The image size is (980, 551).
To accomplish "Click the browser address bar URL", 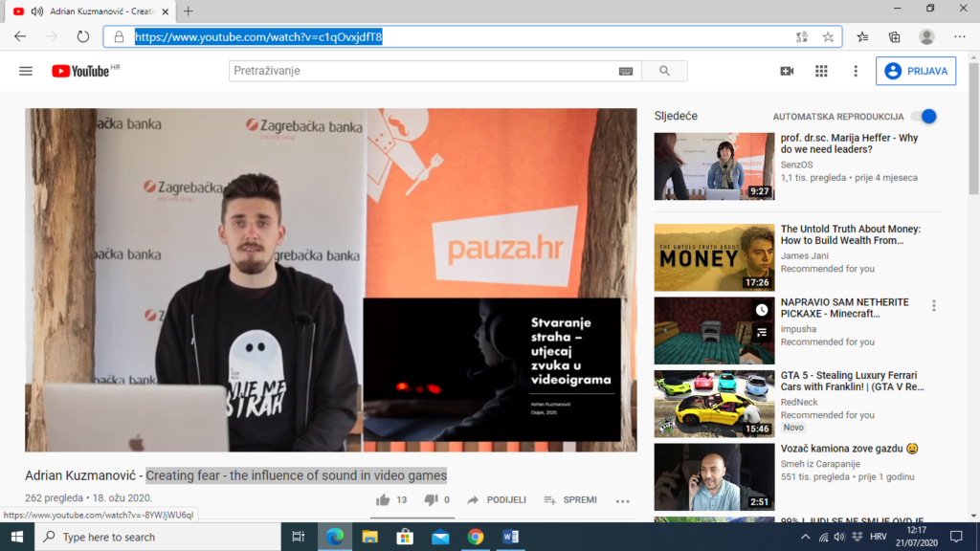I will point(258,37).
